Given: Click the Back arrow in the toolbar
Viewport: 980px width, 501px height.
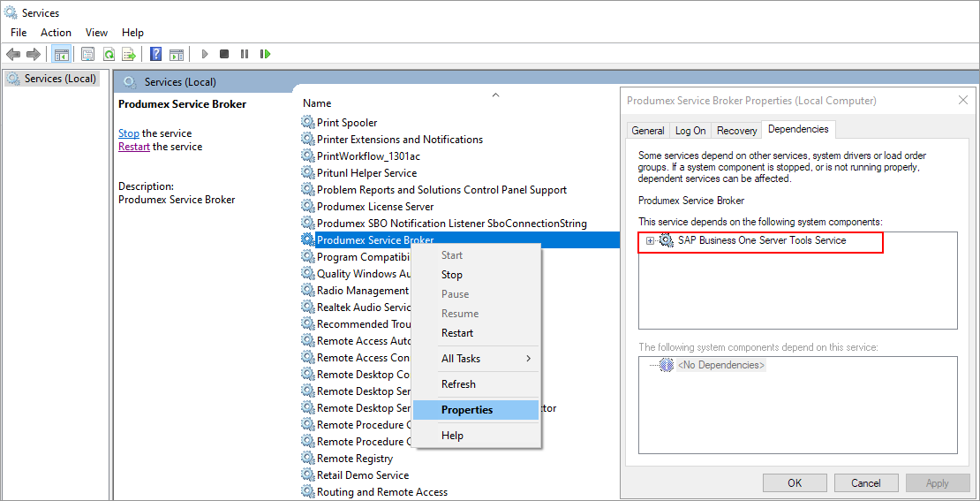Looking at the screenshot, I should (x=13, y=54).
